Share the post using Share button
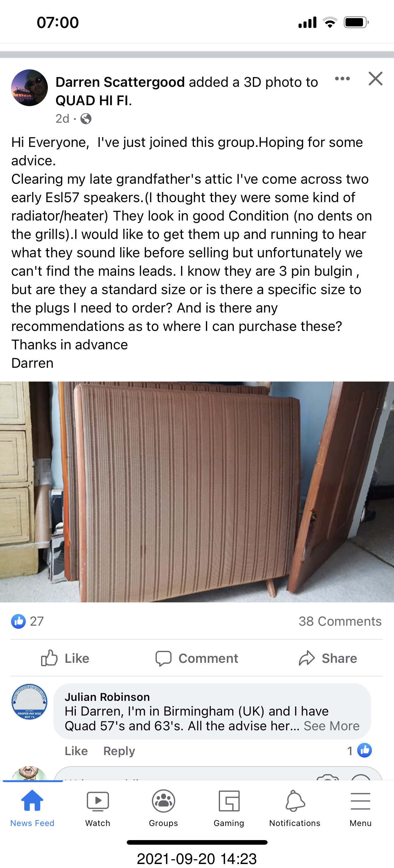 pos(328,658)
